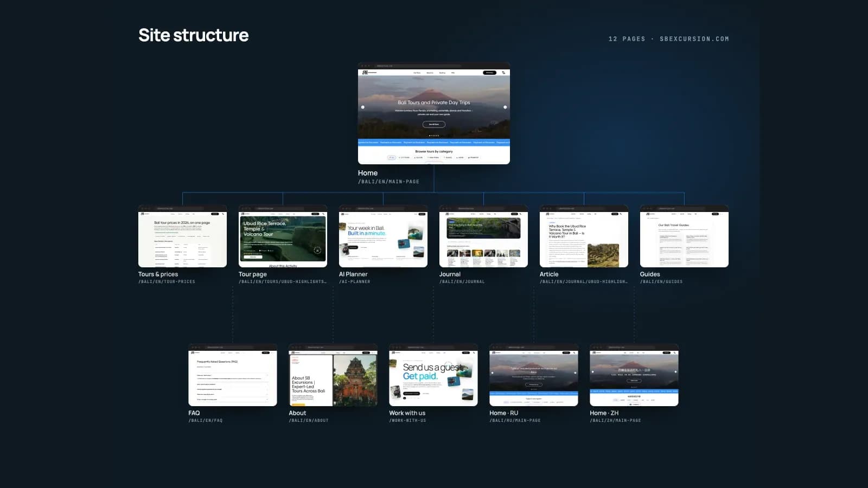Click the black pill button in the Home page header

489,72
